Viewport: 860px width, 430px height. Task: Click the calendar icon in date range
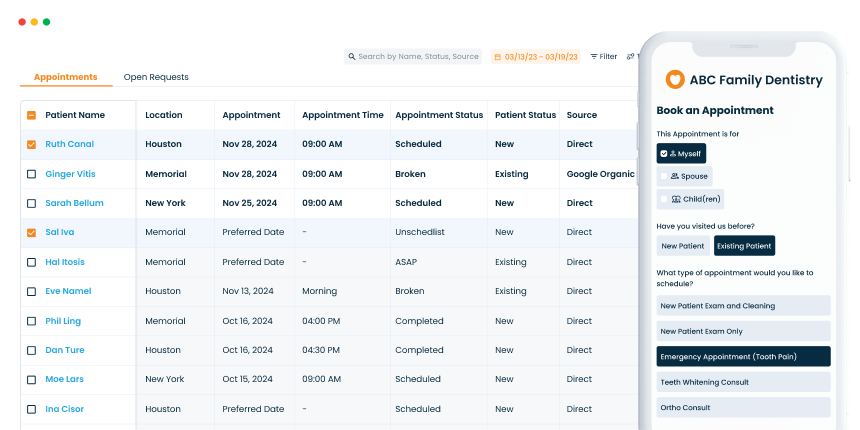(497, 57)
